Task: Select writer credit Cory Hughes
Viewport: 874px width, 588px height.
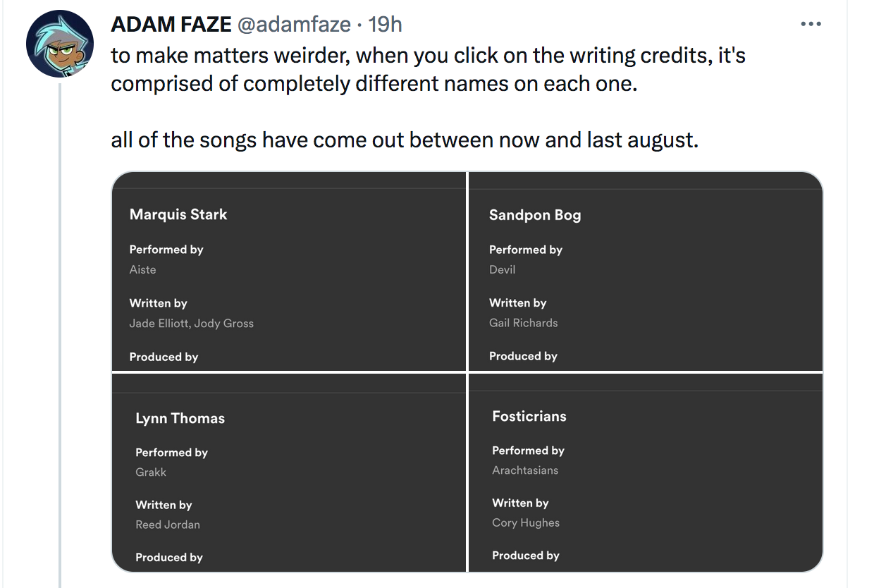Action: tap(524, 522)
